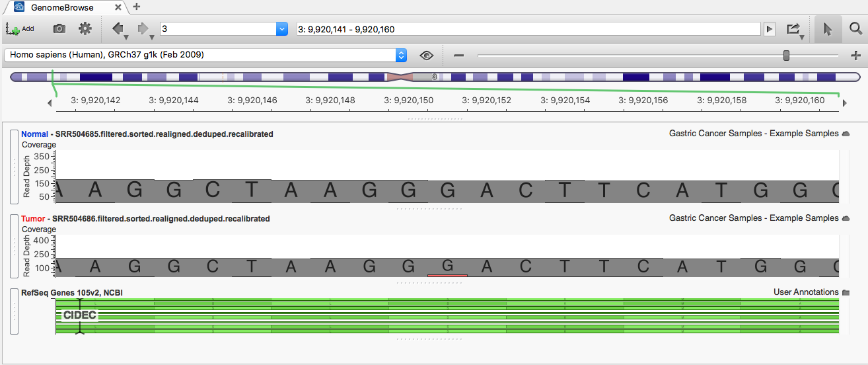Image resolution: width=868 pixels, height=365 pixels.
Task: Click Tumor track cloud source icon
Action: pos(846,219)
